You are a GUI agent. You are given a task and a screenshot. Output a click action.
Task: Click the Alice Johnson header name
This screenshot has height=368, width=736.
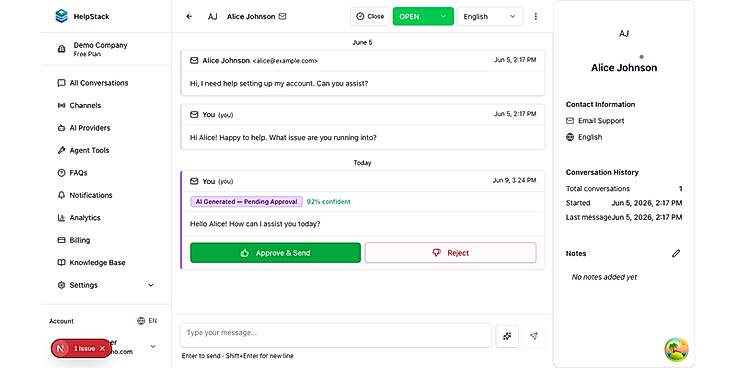coord(251,16)
